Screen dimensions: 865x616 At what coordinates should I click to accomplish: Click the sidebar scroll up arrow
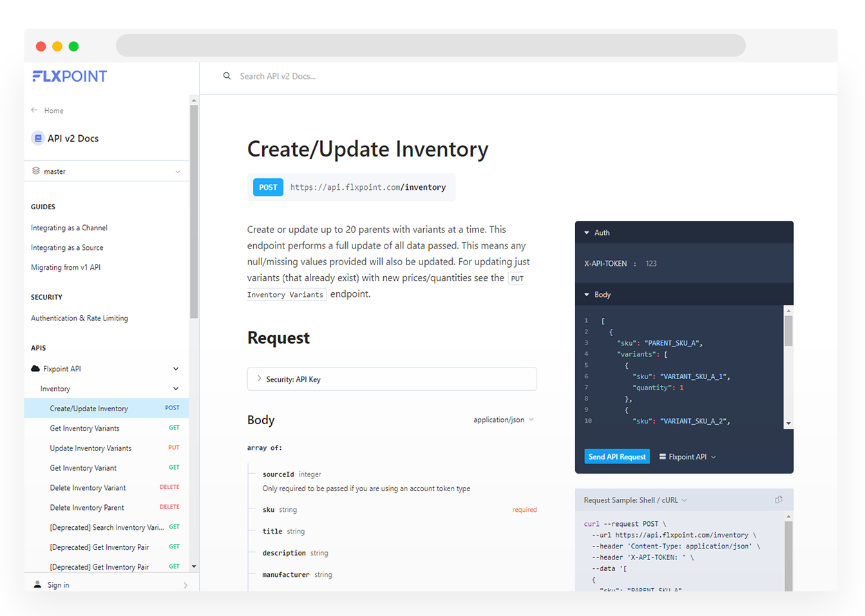pos(194,100)
